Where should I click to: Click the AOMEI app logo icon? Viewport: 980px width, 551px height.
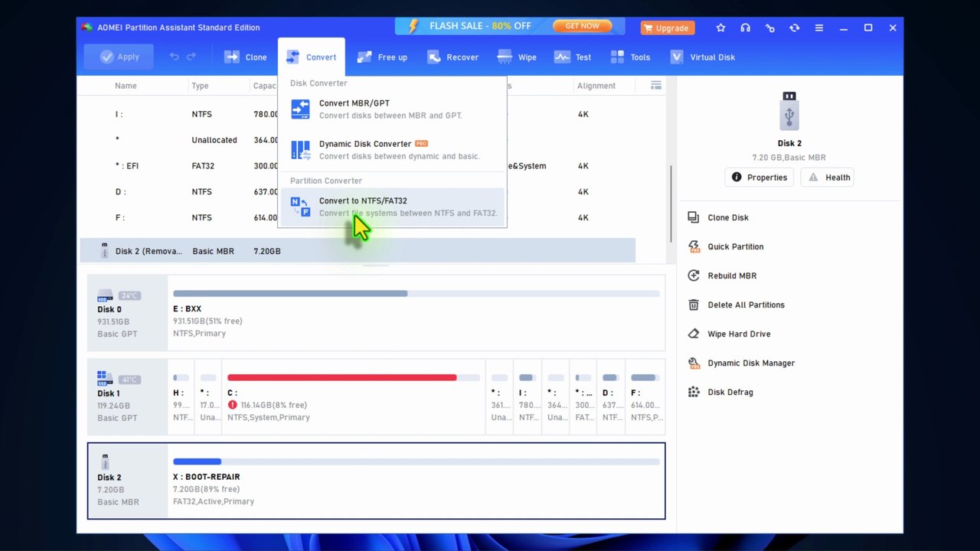(85, 28)
